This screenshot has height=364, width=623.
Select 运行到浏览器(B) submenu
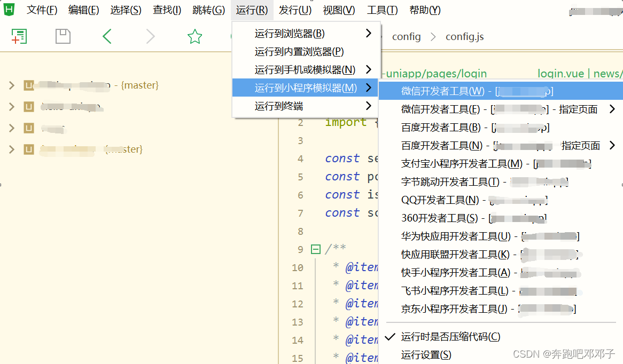point(305,34)
